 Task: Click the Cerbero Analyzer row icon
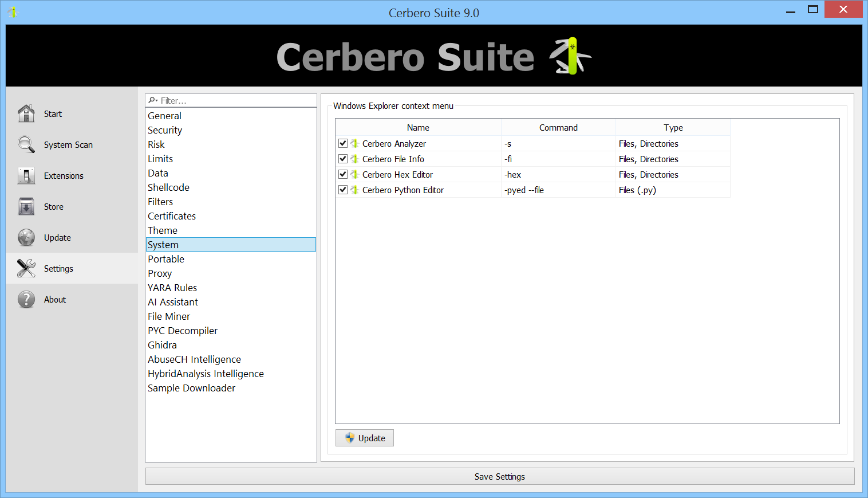[x=355, y=143]
